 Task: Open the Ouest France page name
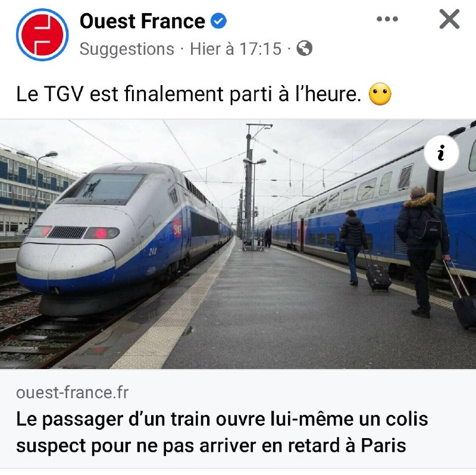tap(142, 21)
